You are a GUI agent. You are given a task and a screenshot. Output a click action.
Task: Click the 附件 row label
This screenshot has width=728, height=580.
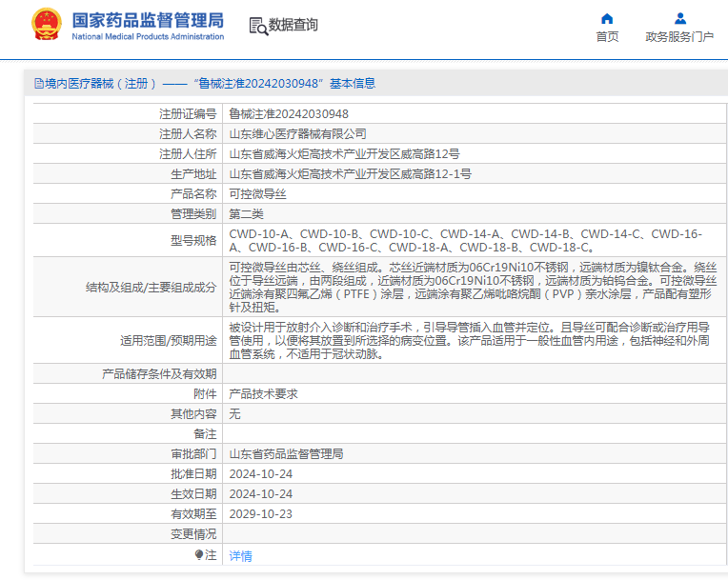[x=205, y=393]
